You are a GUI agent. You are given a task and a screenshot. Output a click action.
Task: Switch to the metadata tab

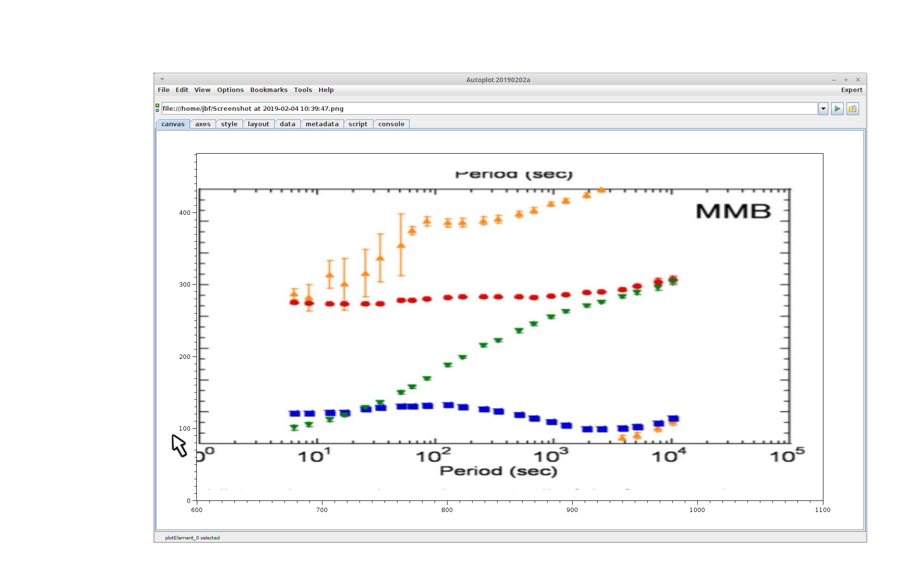pyautogui.click(x=322, y=124)
